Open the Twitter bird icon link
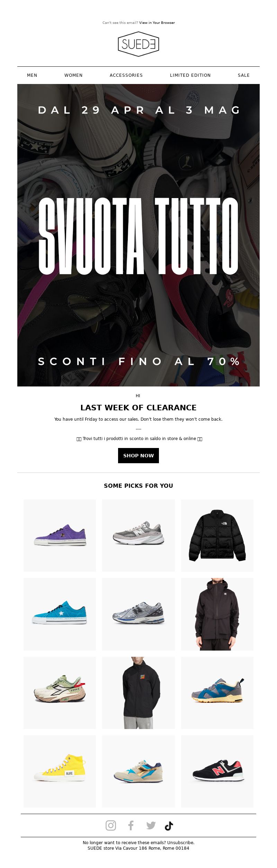 [151, 825]
